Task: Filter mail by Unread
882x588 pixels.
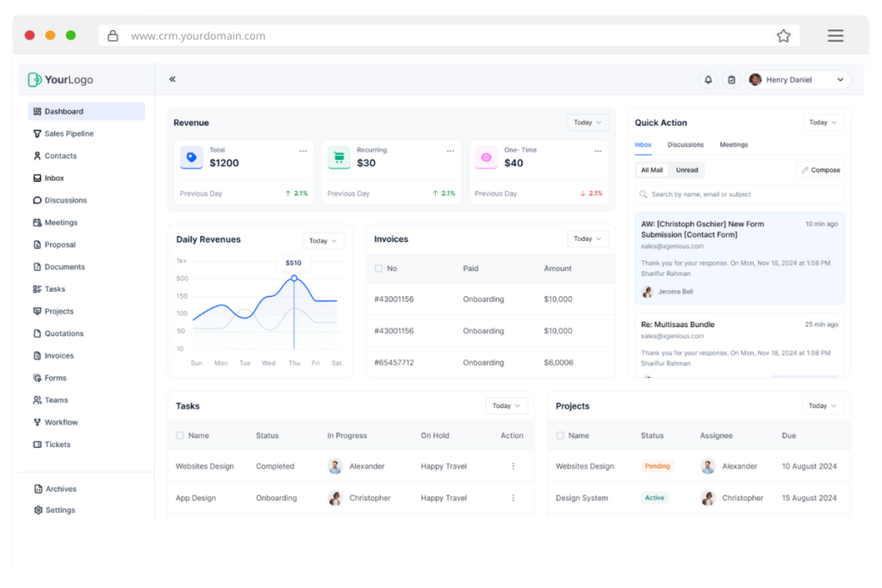Action: click(x=686, y=170)
